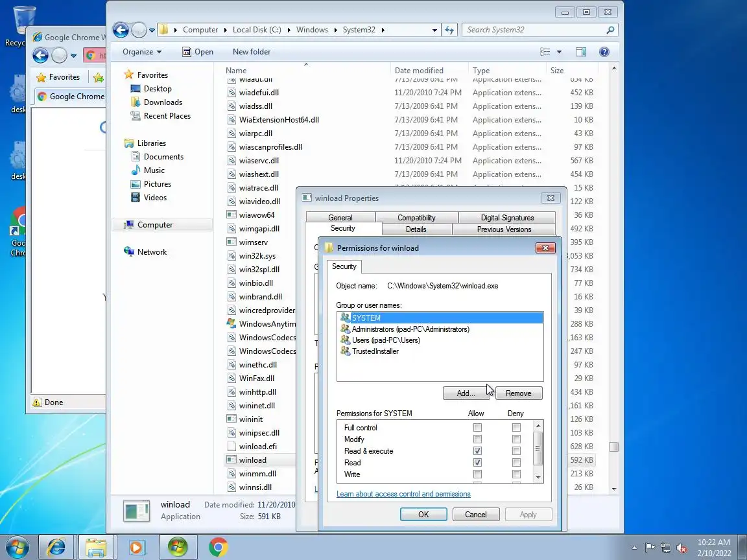747x560 pixels.
Task: Tick Deny for Read & execute
Action: pyautogui.click(x=516, y=451)
